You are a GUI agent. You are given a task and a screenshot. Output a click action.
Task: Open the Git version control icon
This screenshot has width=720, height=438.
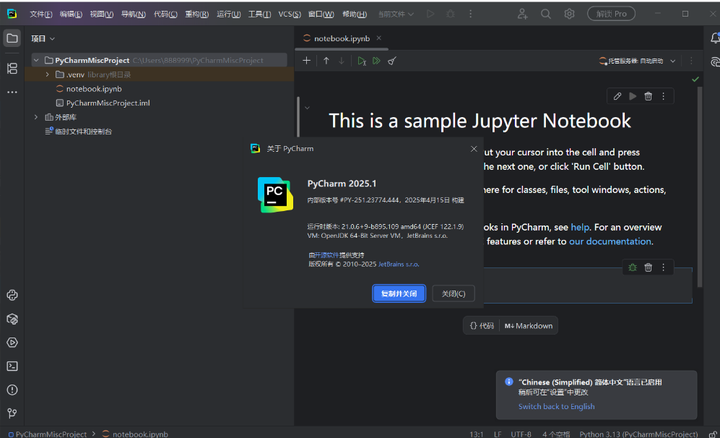[x=12, y=413]
